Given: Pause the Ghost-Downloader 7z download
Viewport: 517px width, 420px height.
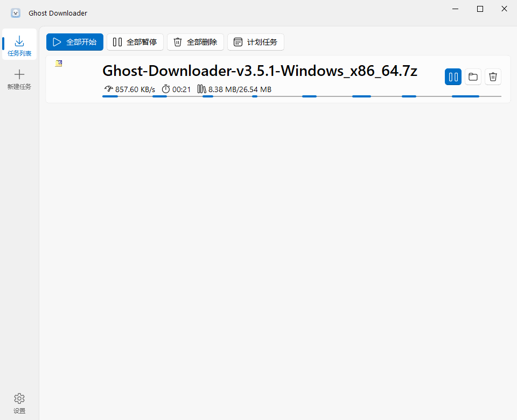Looking at the screenshot, I should (453, 77).
